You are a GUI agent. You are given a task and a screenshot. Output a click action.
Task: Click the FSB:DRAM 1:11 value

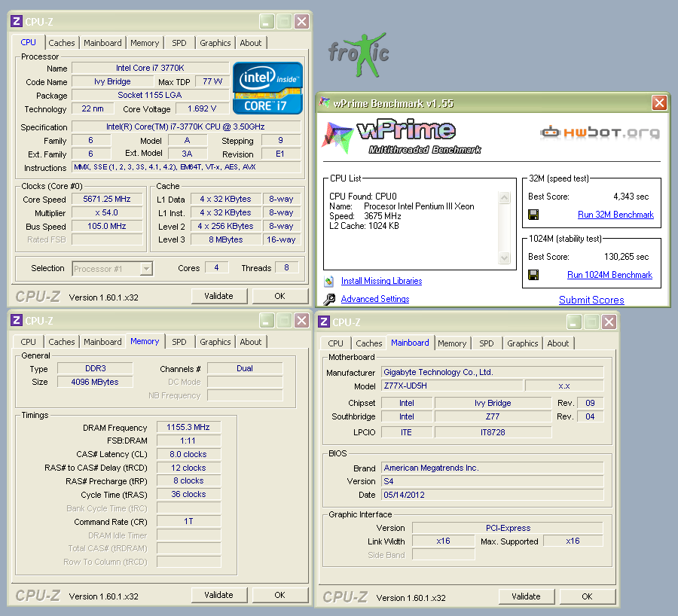188,441
